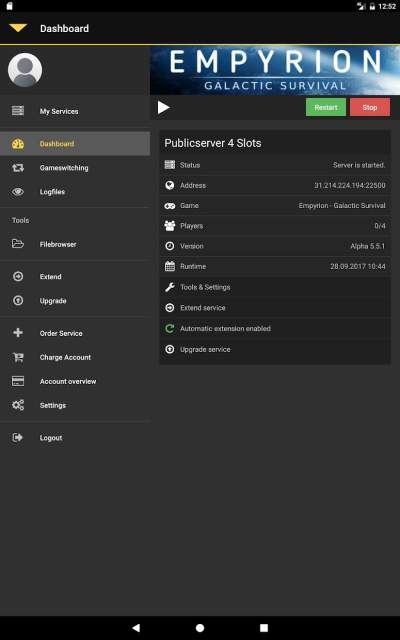The width and height of the screenshot is (400, 640).
Task: Click the red Stop button
Action: (370, 107)
